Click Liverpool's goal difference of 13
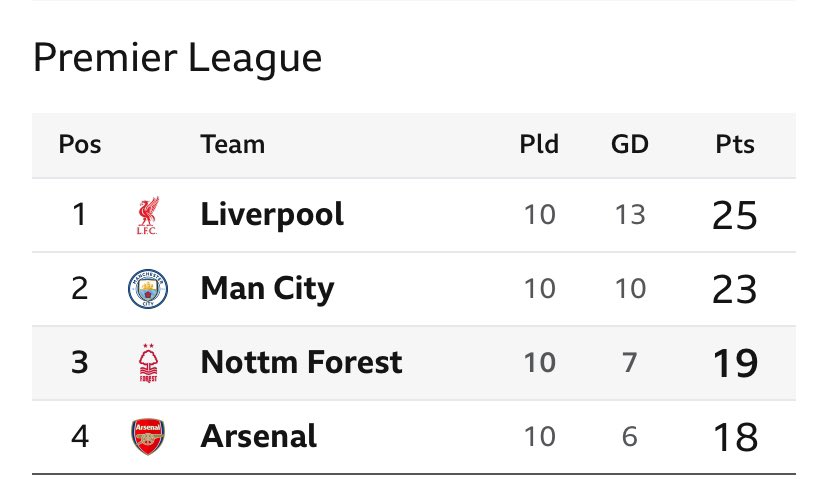Screen dimensions: 828x479 tap(629, 215)
